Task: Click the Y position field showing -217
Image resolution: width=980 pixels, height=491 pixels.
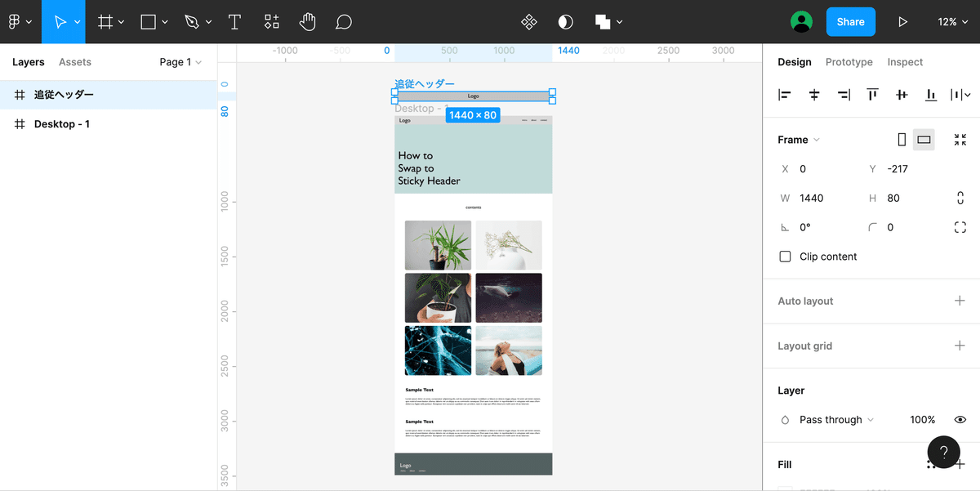Action: [905, 169]
